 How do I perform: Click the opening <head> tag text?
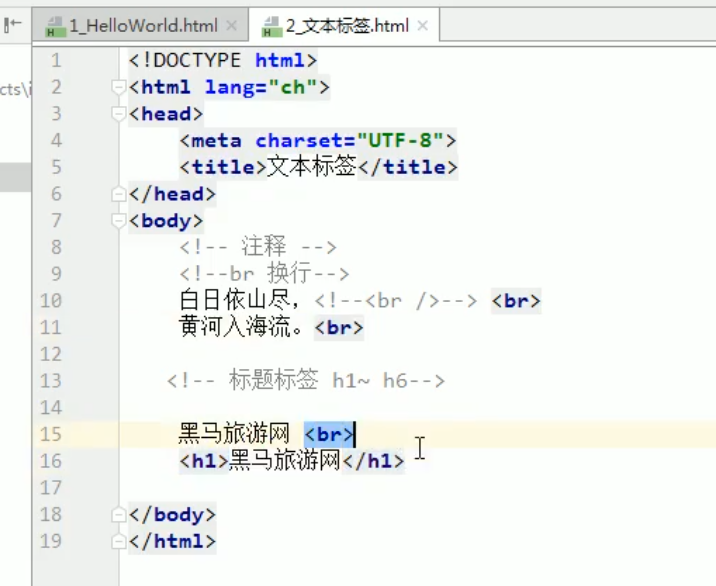166,114
